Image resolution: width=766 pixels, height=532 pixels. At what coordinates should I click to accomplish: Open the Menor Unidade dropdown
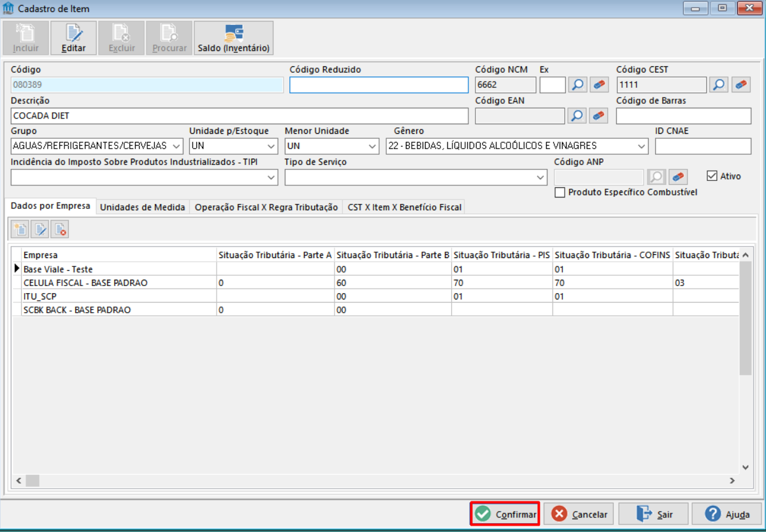point(372,146)
